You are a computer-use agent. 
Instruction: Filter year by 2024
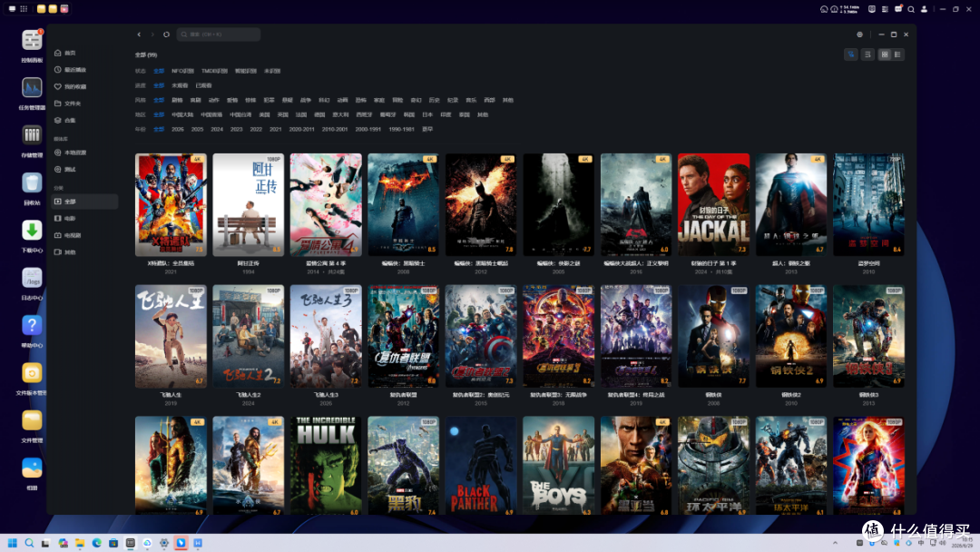tap(217, 130)
